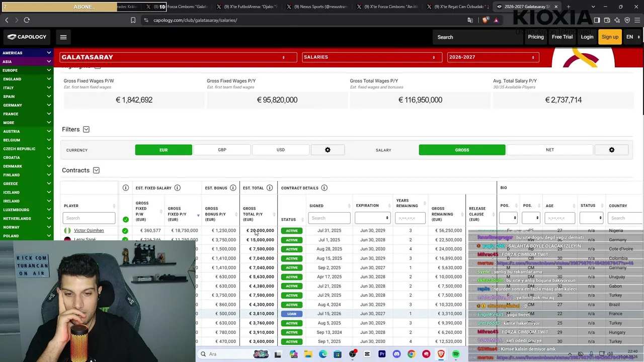Screen dimensions: 644x362
Task: Bookmark this page using the bookmark icon
Action: (133, 20)
